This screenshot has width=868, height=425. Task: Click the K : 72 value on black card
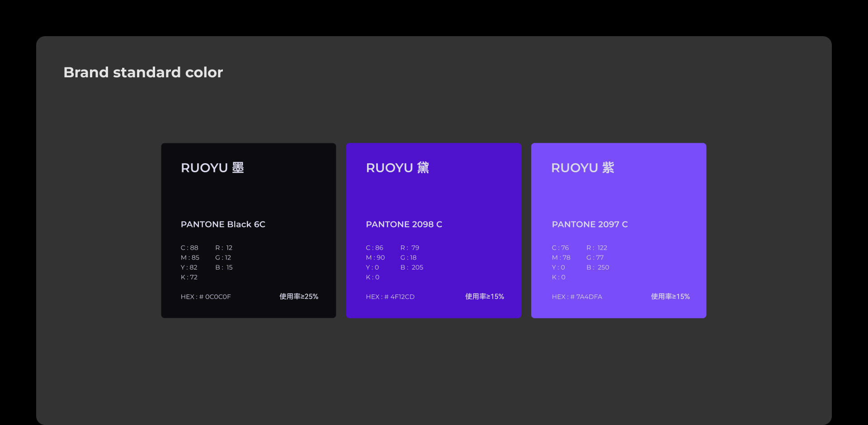pyautogui.click(x=189, y=277)
